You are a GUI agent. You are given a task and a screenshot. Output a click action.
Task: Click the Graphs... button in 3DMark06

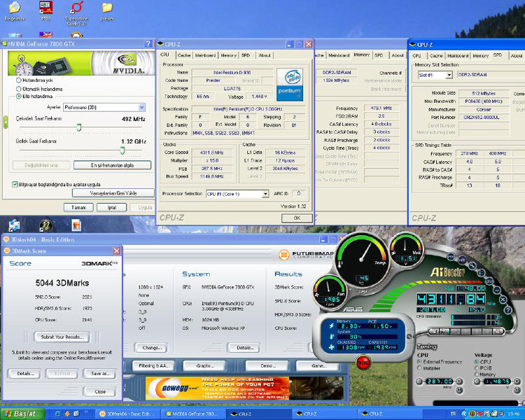(204, 365)
